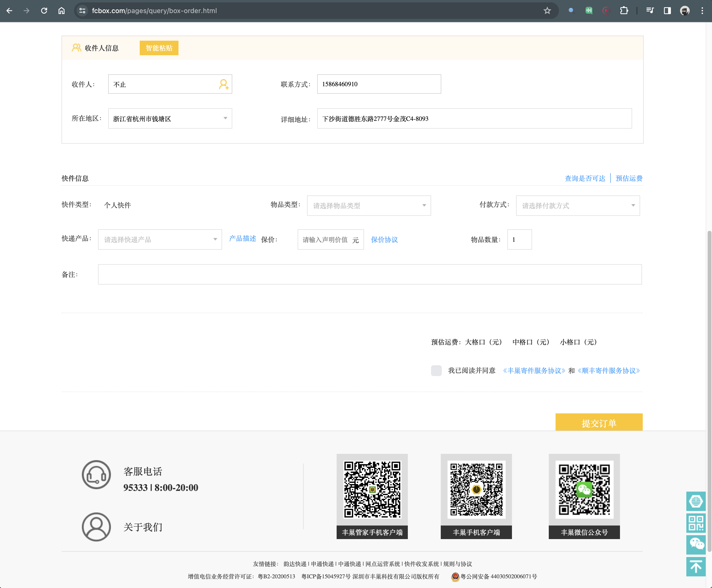Focus the 物品数量 quantity field
Viewport: 712px width, 588px height.
point(520,240)
